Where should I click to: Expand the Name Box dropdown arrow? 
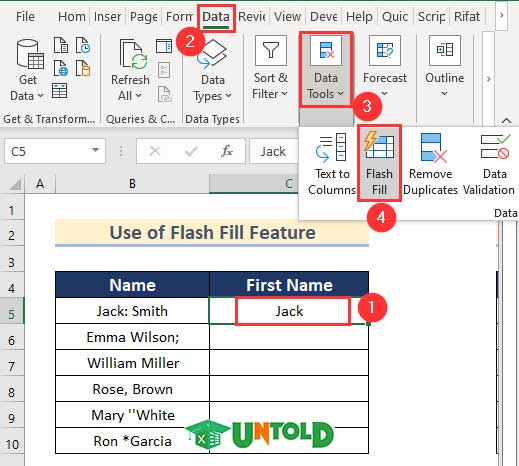pos(95,151)
